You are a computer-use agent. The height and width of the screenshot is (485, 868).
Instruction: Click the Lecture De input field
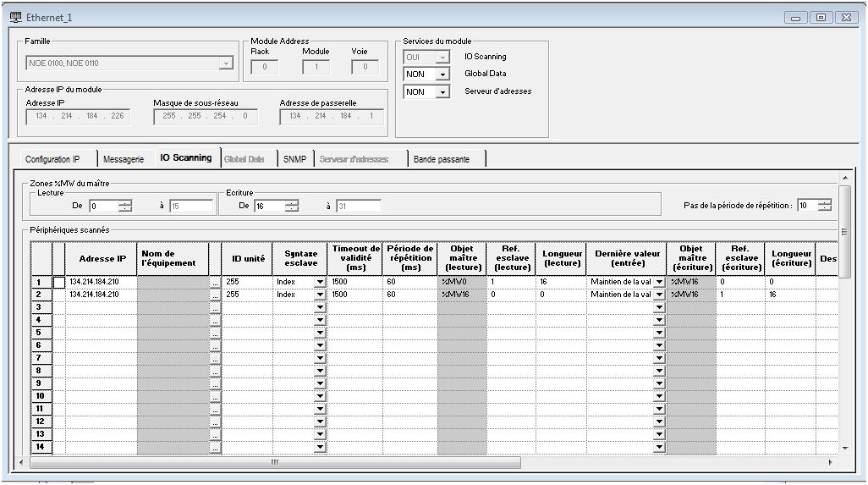pos(104,206)
